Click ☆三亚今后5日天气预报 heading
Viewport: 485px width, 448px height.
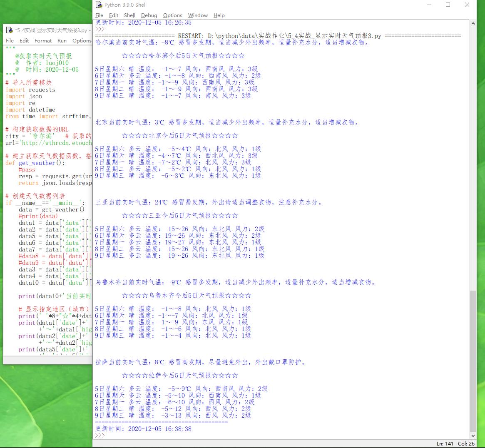tap(180, 216)
